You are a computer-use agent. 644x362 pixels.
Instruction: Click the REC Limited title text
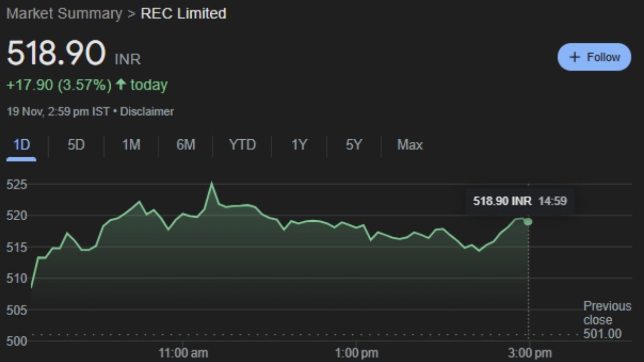click(183, 14)
